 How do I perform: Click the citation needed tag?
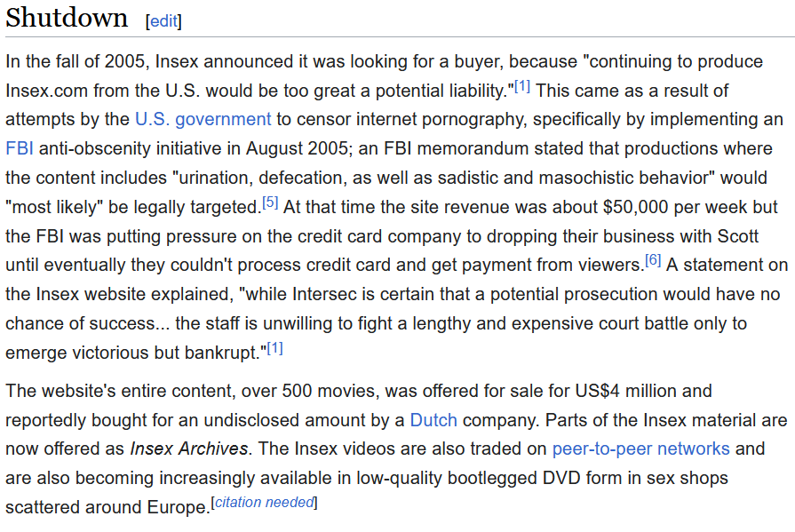264,503
